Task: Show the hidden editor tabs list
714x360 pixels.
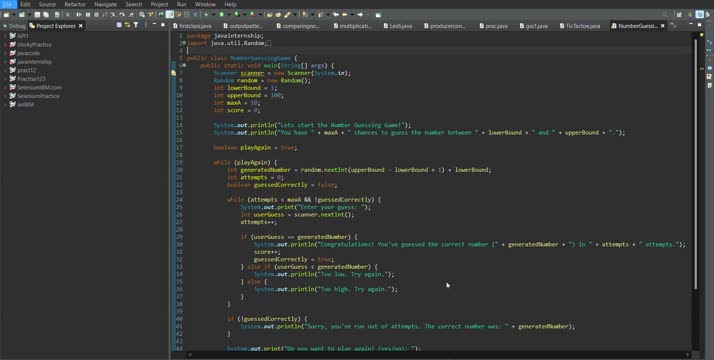Action: pyautogui.click(x=674, y=26)
